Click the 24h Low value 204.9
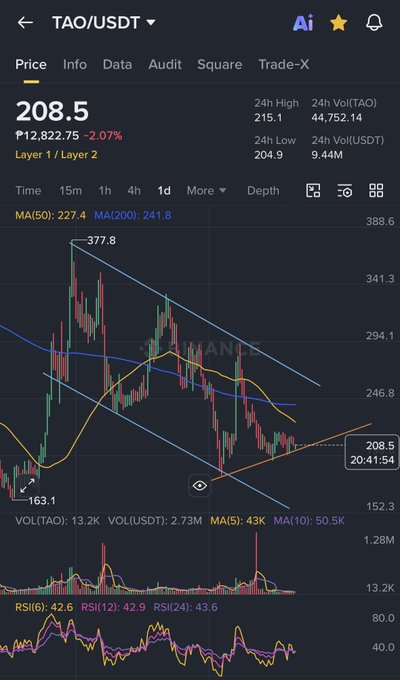Image resolution: width=400 pixels, height=680 pixels. (x=268, y=154)
